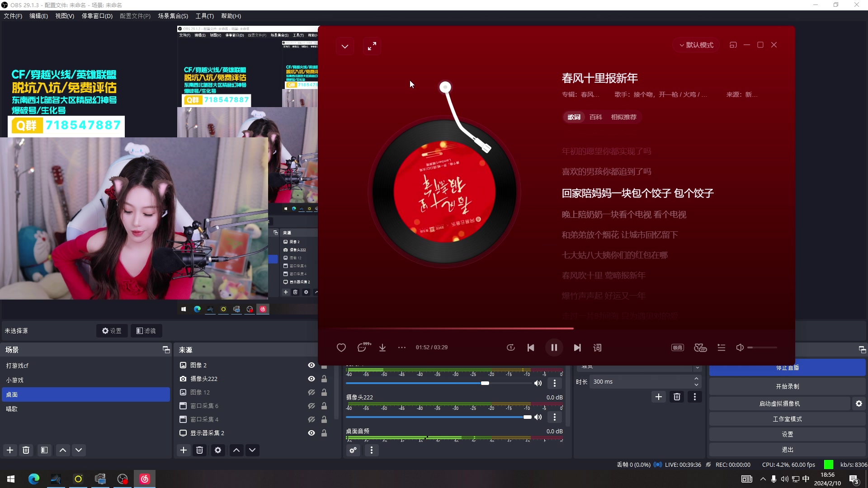Pause the playing song

point(554,347)
